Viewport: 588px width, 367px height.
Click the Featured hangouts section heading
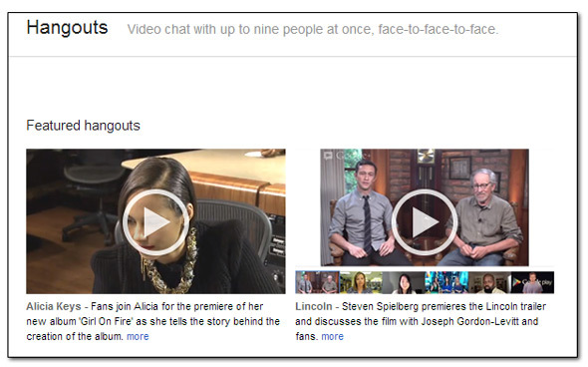(x=84, y=126)
